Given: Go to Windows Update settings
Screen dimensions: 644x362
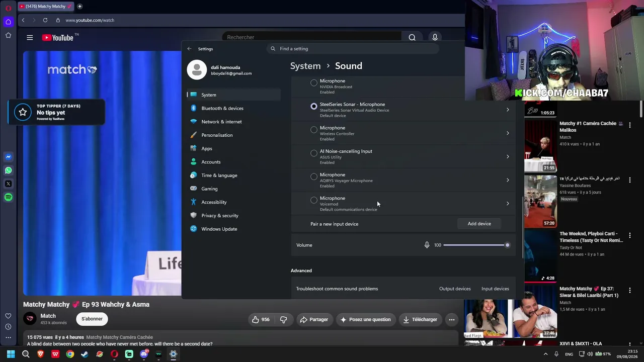Looking at the screenshot, I should point(233,229).
